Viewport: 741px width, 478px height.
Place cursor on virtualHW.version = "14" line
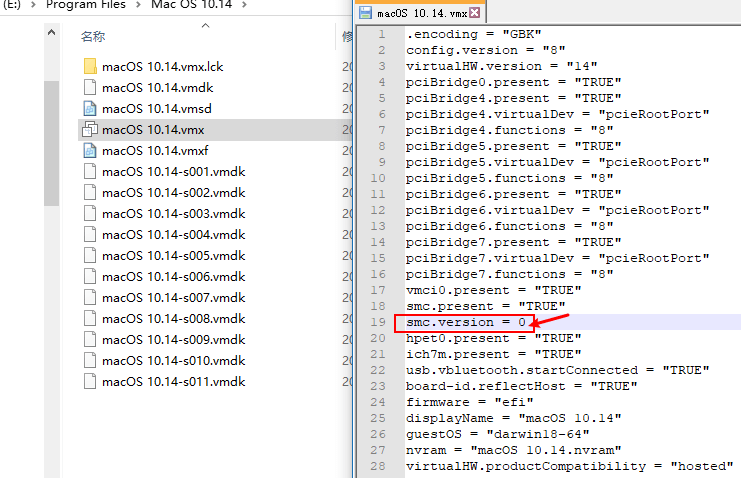[x=501, y=66]
